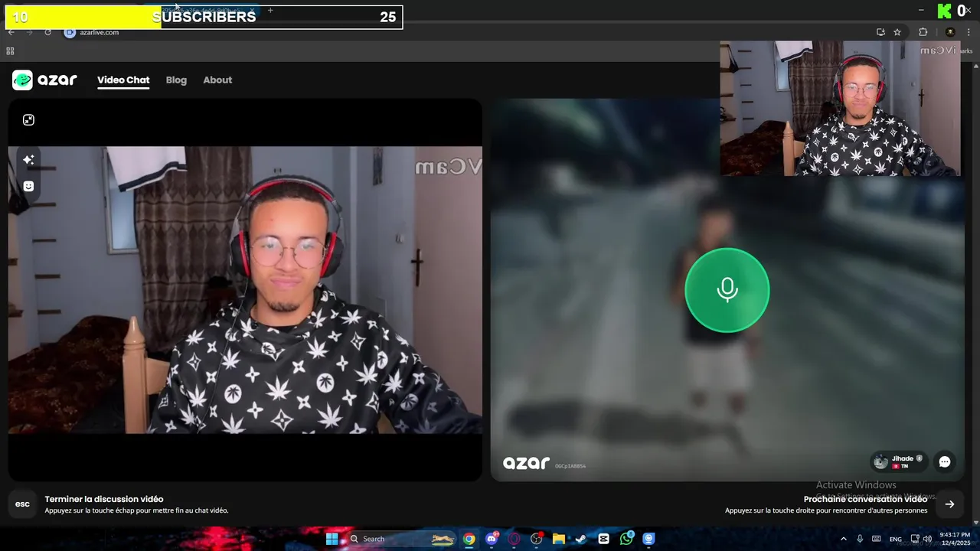Screen dimensions: 980x551
Task: Open the apps grid in bookmarks bar
Action: [10, 51]
